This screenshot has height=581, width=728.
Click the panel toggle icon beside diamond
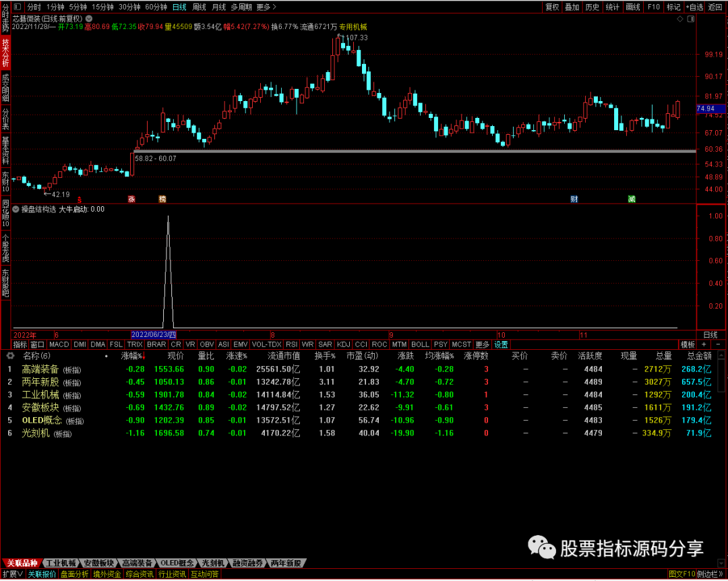coord(691,19)
